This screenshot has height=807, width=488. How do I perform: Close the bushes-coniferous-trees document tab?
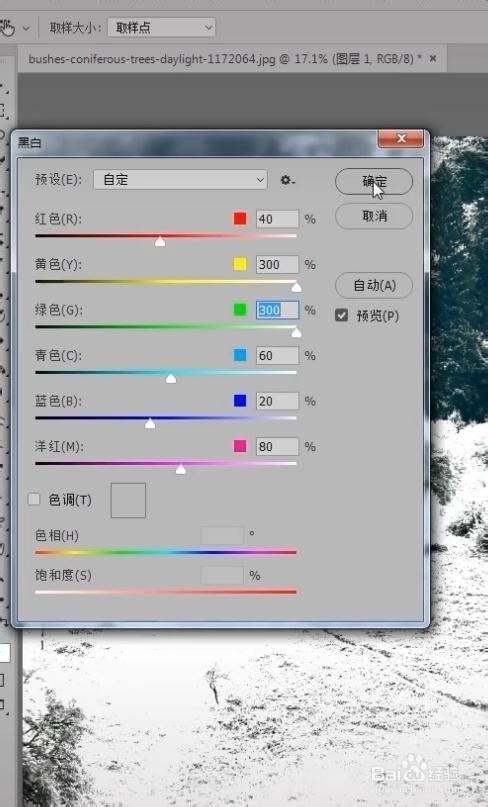[433, 58]
